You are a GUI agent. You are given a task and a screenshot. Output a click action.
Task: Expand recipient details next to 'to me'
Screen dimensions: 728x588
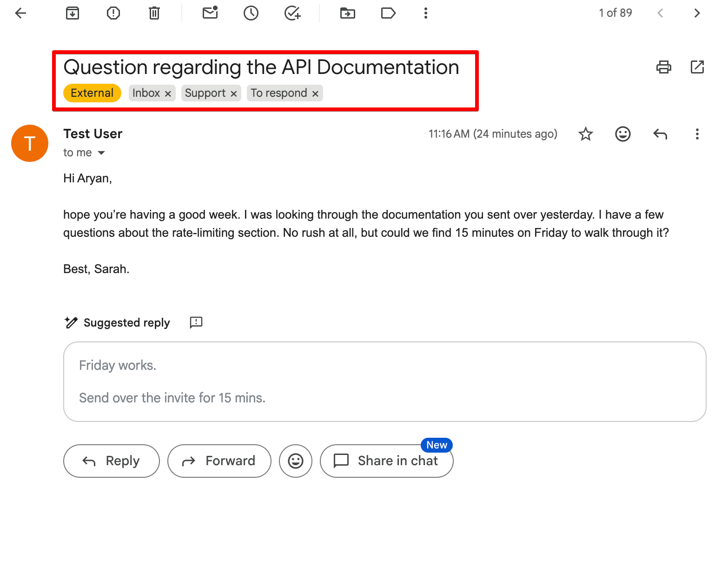(x=101, y=153)
